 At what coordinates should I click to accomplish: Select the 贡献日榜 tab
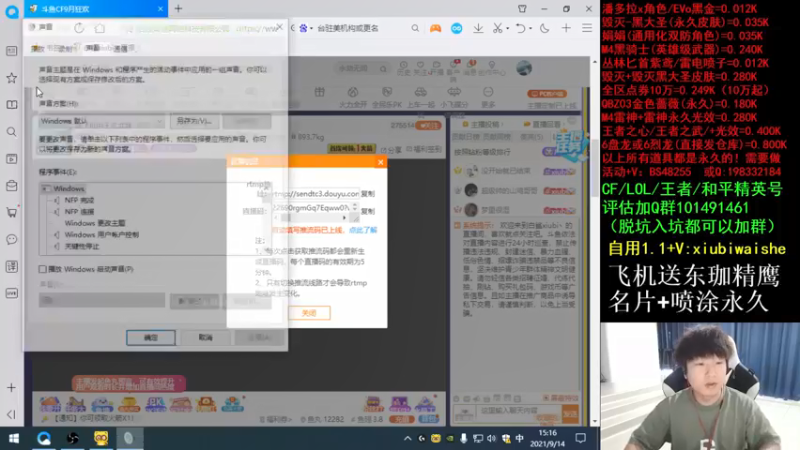tap(465, 137)
